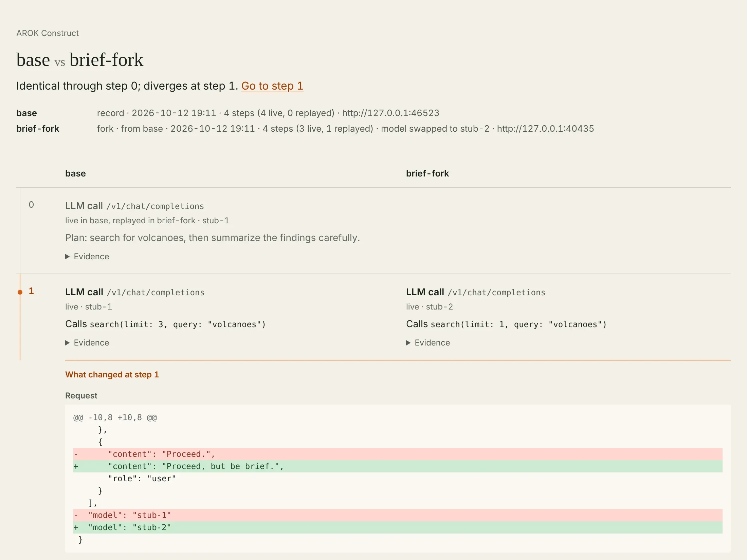Click the 'Plan: search for volcanoes' summary
The height and width of the screenshot is (560, 747).
(213, 238)
